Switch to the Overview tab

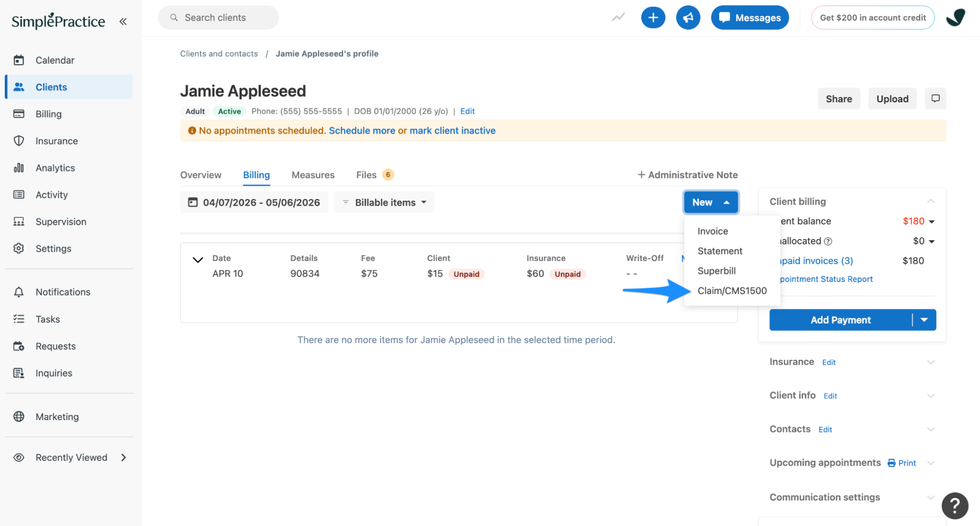[x=201, y=175]
